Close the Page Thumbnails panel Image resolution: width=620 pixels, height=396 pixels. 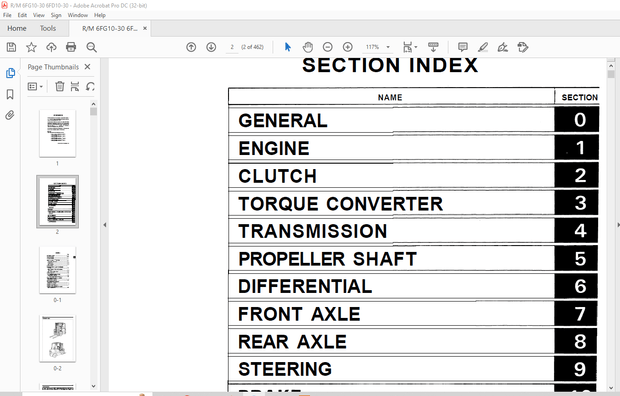(x=87, y=66)
